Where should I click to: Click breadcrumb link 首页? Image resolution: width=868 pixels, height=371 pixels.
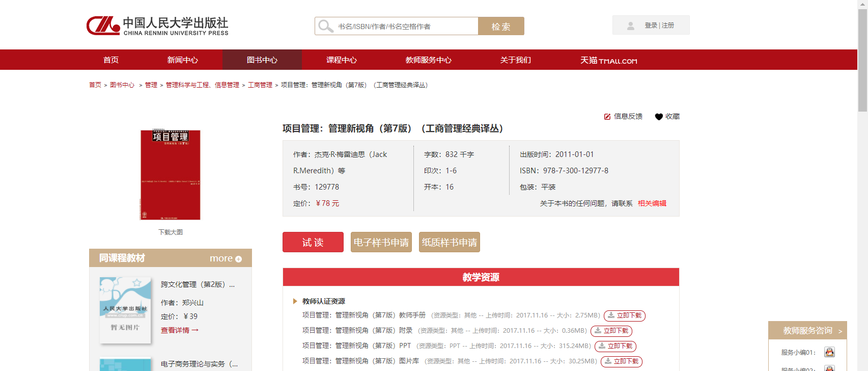tap(95, 85)
